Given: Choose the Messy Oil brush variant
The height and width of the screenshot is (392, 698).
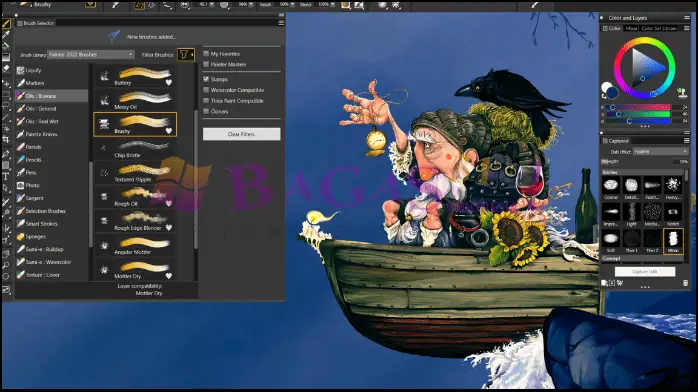Looking at the screenshot, I should pos(135,100).
